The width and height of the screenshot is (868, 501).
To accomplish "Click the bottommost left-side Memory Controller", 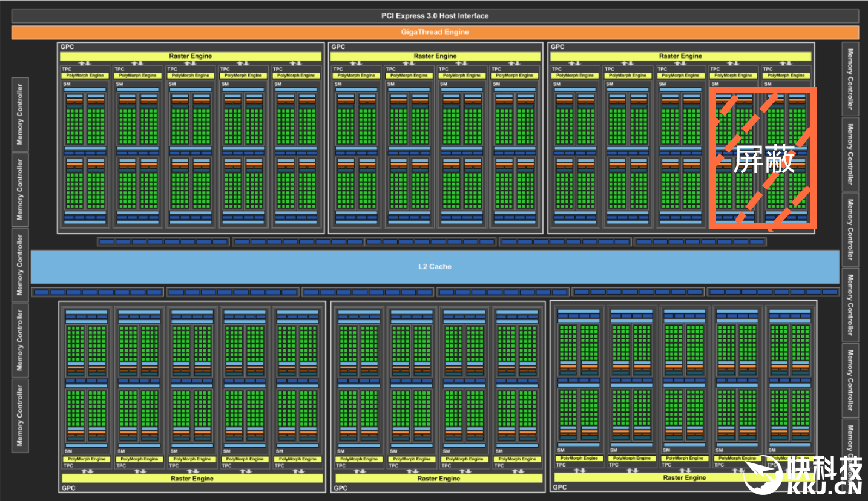I will pyautogui.click(x=19, y=415).
